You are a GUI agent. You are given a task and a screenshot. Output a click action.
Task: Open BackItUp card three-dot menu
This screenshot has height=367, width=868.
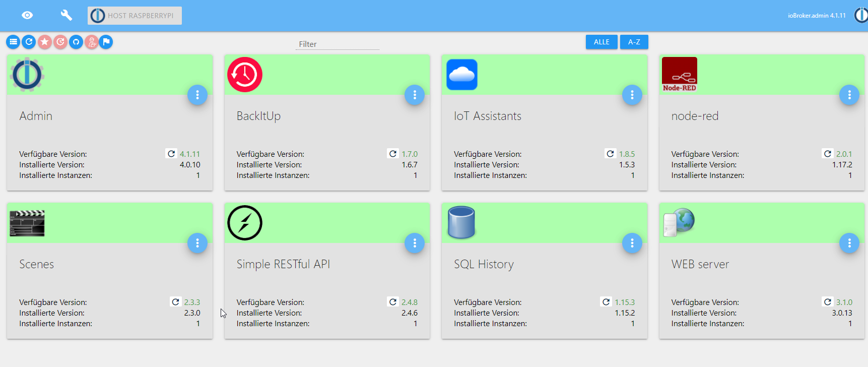(x=415, y=95)
